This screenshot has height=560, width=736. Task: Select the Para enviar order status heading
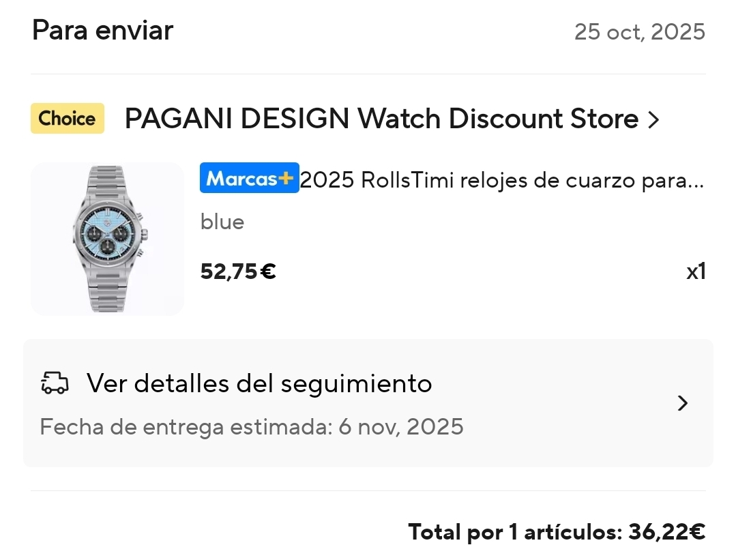point(103,31)
